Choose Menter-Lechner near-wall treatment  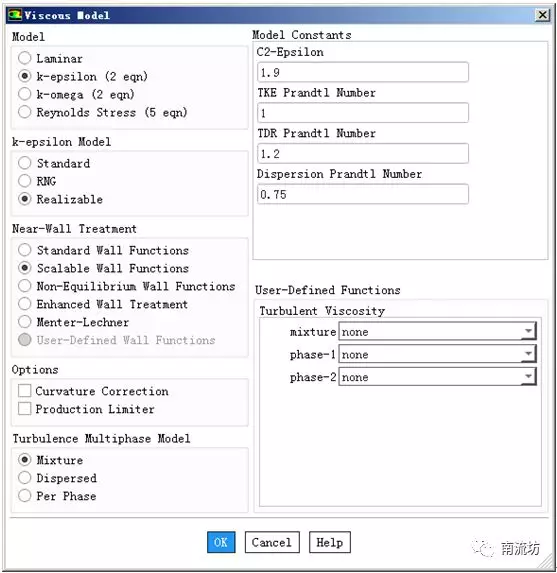click(x=24, y=322)
